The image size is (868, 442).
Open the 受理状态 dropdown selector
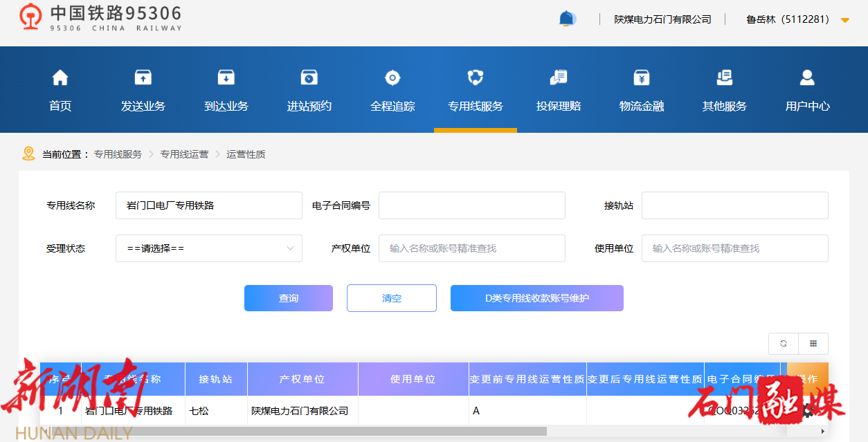tap(208, 248)
